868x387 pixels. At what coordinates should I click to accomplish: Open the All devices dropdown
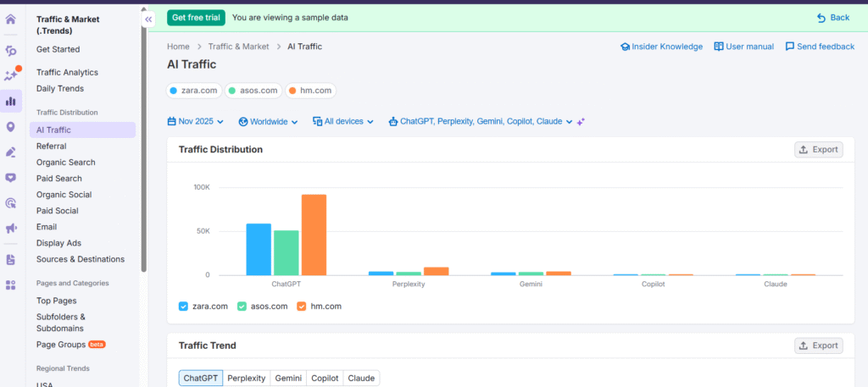coord(343,122)
